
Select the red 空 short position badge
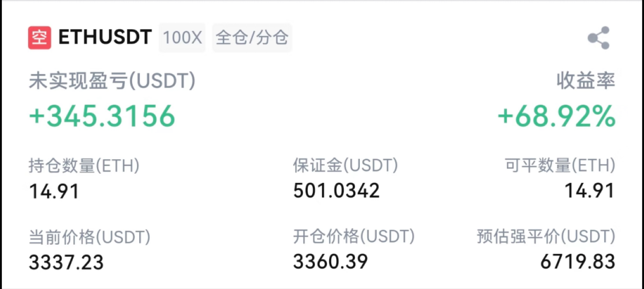click(39, 38)
